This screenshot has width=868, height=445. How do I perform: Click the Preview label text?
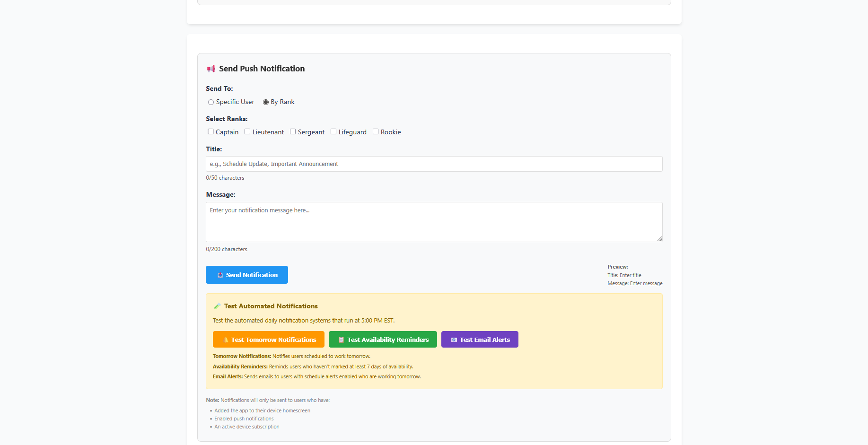618,267
